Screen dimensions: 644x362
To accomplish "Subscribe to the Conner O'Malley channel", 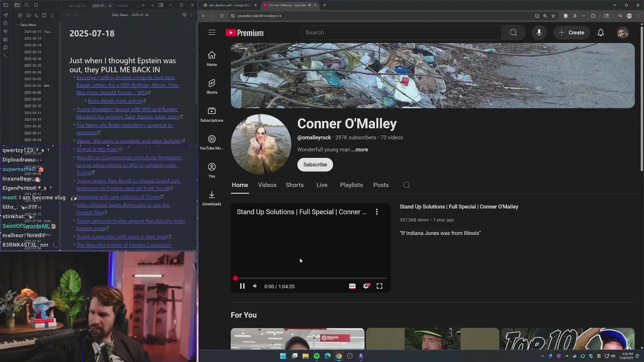I will [315, 165].
